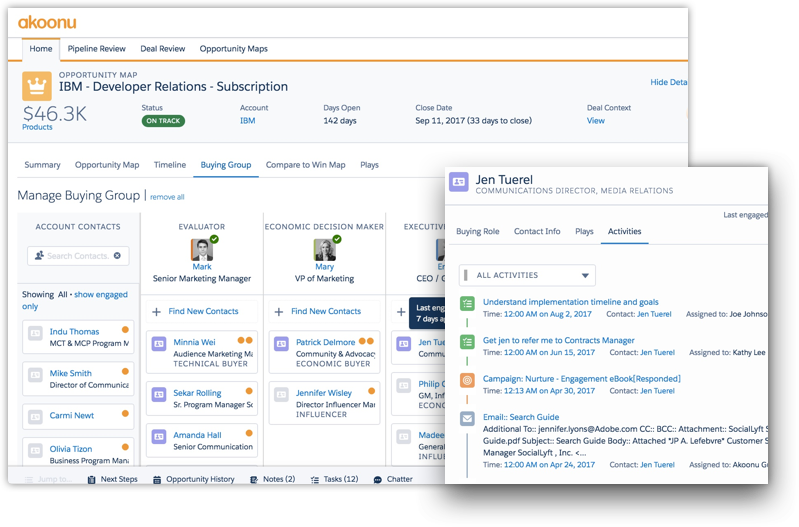799x527 pixels.
Task: Click the task icon for Understand implementation timeline
Action: tap(467, 304)
